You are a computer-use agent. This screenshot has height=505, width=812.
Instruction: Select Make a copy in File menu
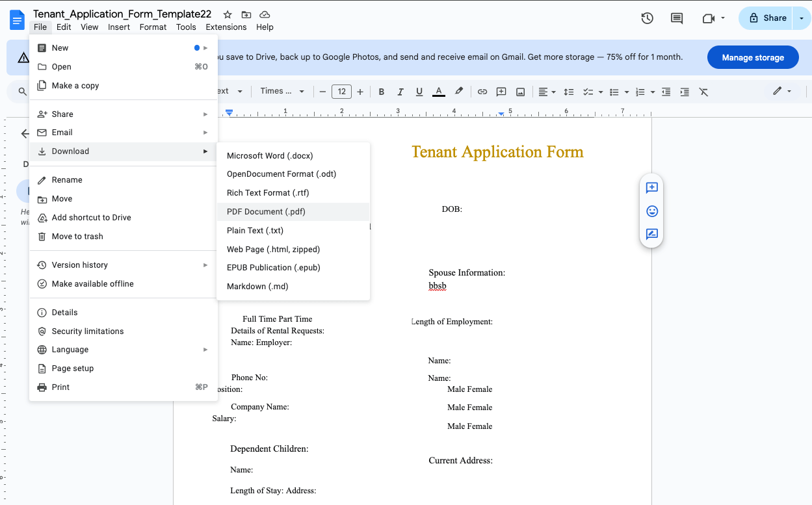coord(124,86)
